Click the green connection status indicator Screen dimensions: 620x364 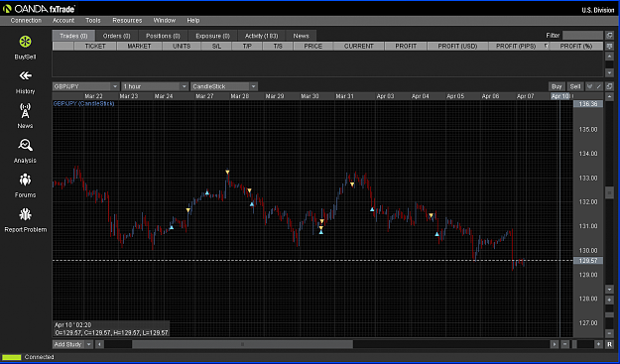coord(12,357)
